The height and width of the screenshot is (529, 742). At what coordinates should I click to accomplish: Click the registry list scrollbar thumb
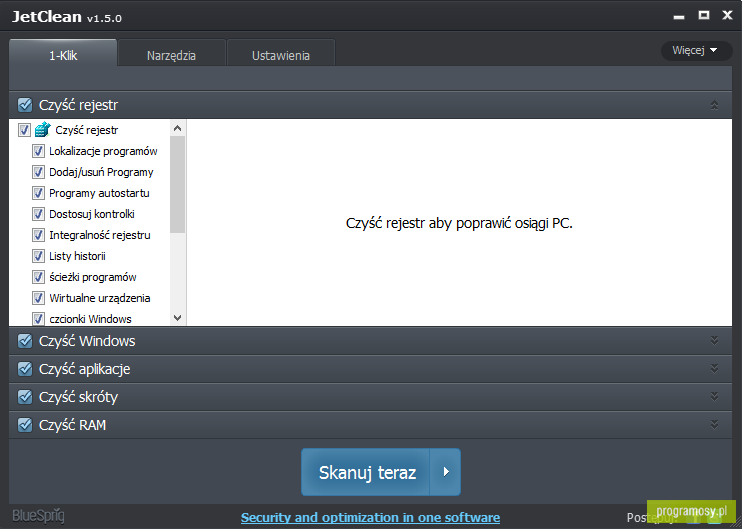177,184
